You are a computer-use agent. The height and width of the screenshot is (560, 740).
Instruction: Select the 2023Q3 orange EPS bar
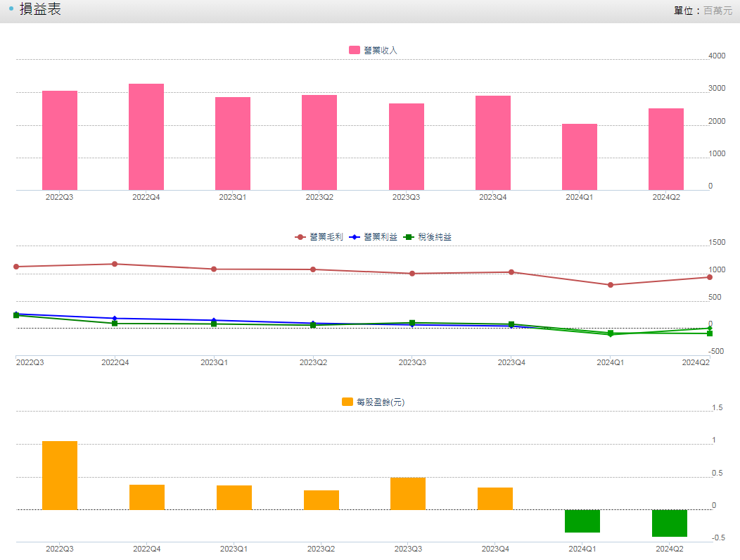tap(408, 494)
